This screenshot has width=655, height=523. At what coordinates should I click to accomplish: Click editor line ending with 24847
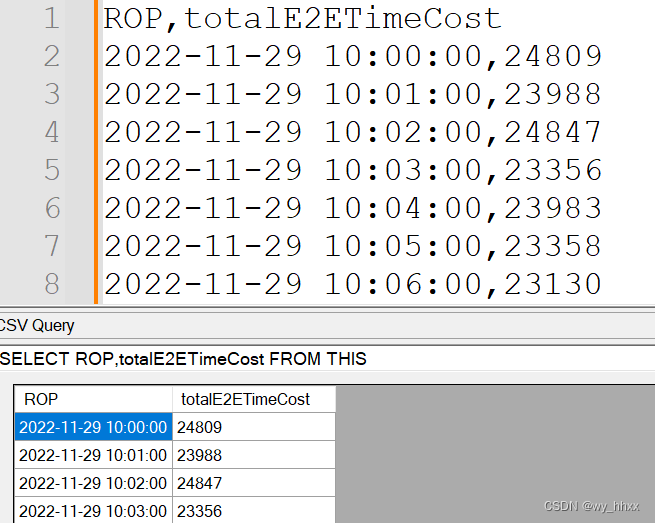[353, 132]
